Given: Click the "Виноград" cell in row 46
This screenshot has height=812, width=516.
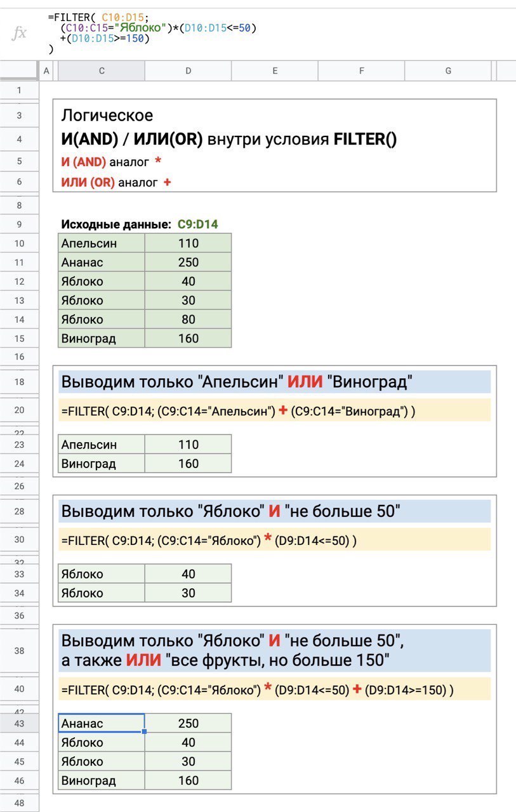Looking at the screenshot, I should [x=102, y=781].
